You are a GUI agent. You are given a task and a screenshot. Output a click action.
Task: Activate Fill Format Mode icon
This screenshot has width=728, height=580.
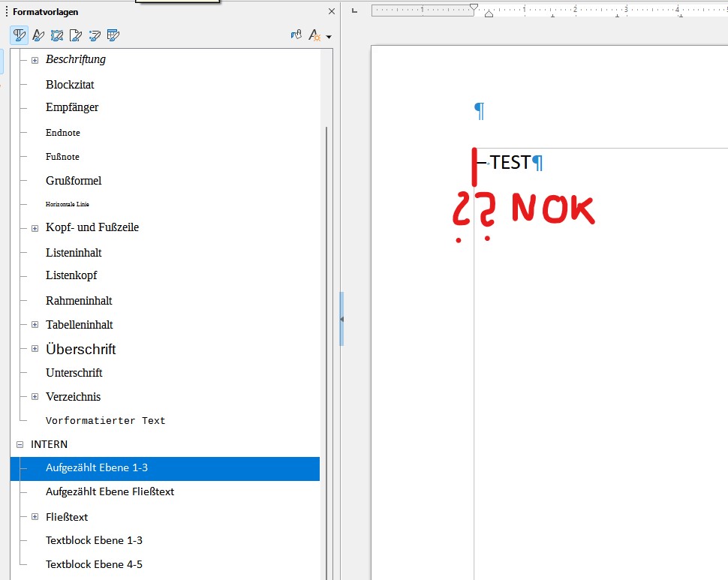[296, 35]
